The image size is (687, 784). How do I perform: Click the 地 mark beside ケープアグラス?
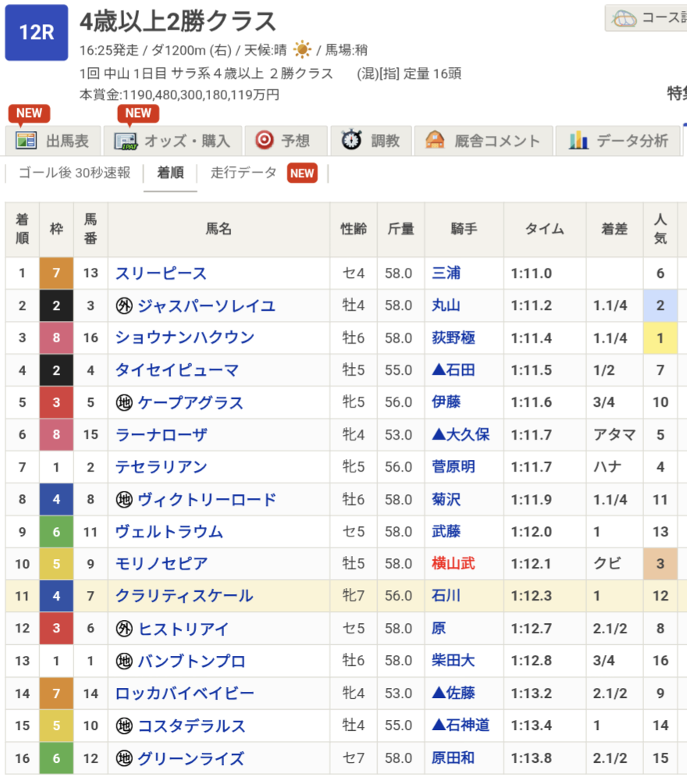tap(124, 402)
